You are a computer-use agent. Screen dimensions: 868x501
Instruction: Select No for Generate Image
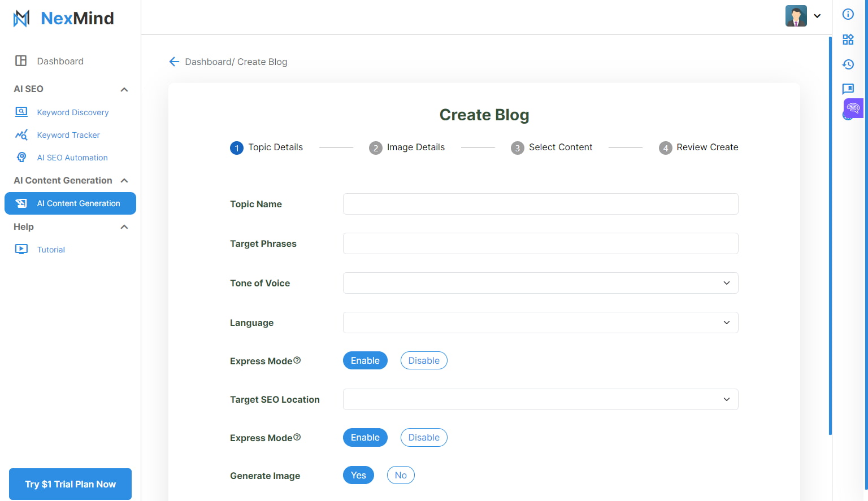[401, 475]
